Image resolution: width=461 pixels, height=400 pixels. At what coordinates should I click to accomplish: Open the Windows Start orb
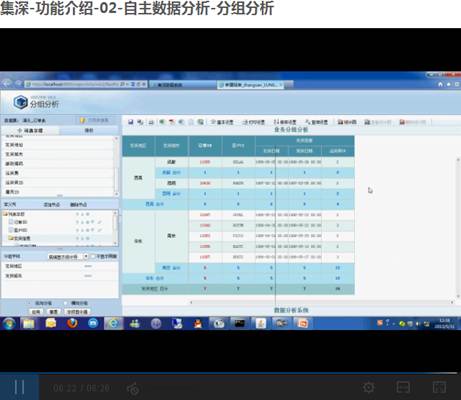coord(9,323)
